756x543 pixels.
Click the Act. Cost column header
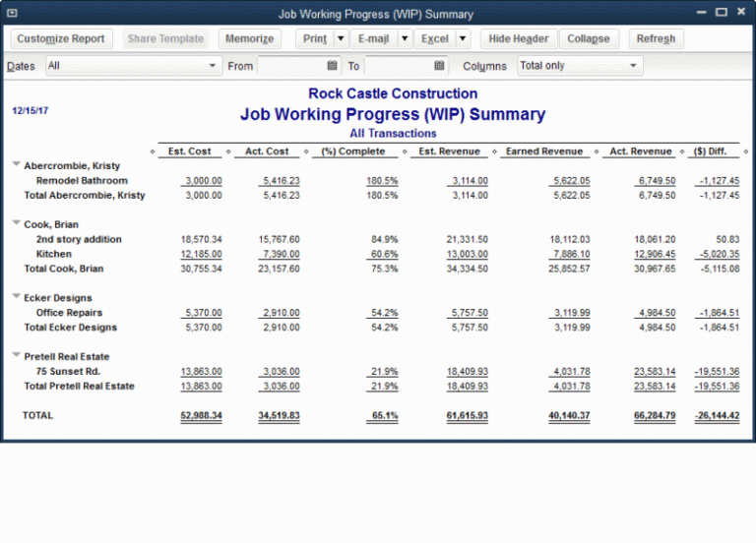pos(267,151)
